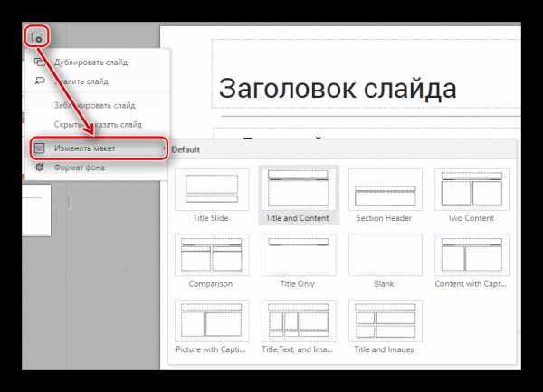Click the Blank label text
The width and height of the screenshot is (543, 392).
(x=384, y=284)
